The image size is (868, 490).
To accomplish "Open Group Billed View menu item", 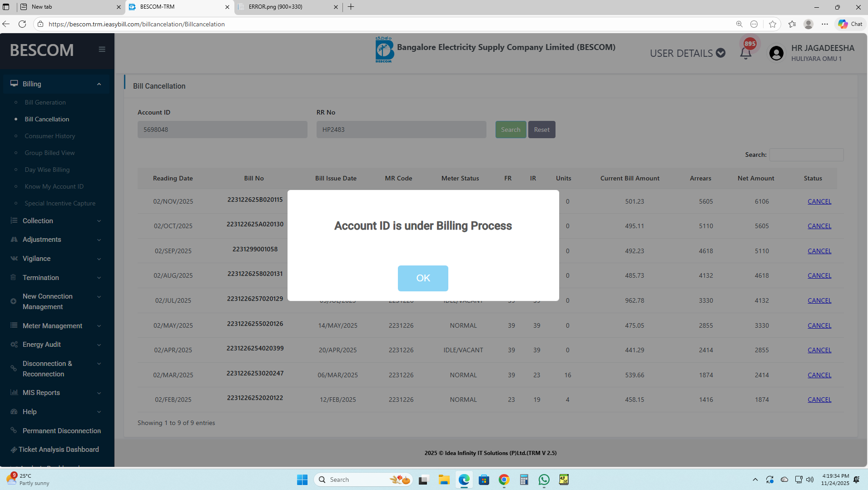I will (50, 153).
